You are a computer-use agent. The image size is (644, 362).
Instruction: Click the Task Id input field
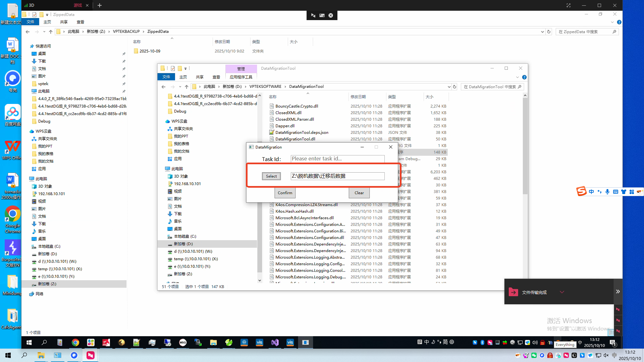point(337,159)
